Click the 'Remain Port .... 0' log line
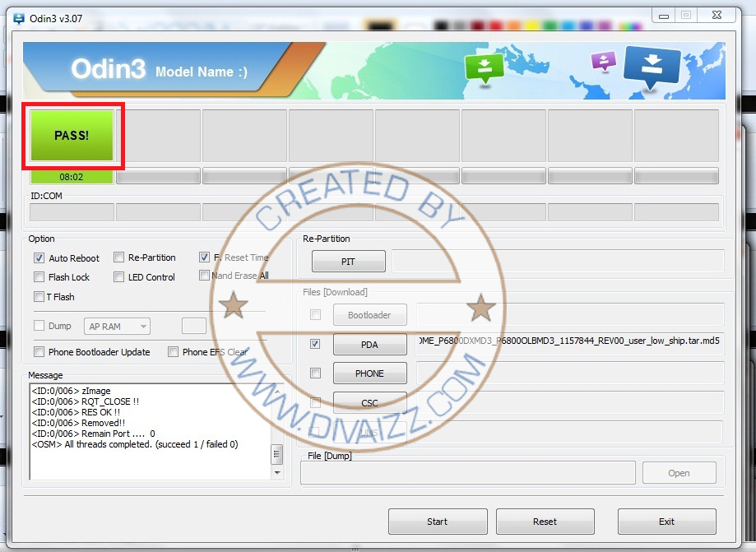This screenshot has height=552, width=756. tap(94, 434)
